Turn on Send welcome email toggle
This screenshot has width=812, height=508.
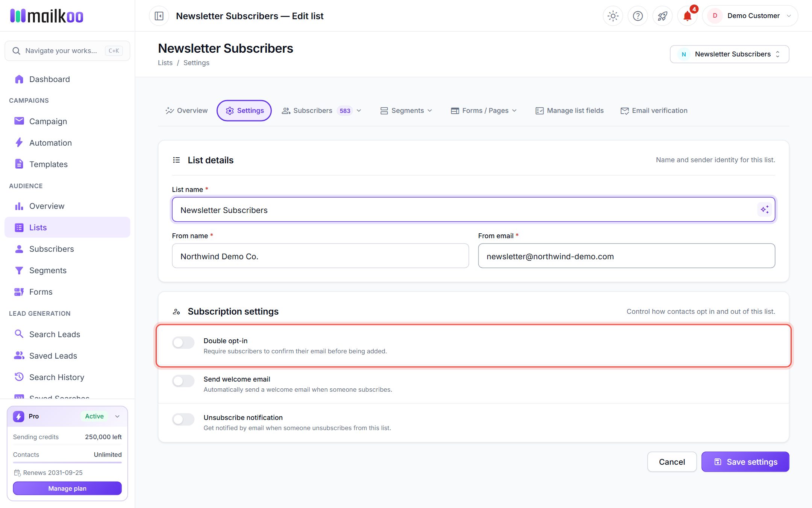pyautogui.click(x=183, y=381)
